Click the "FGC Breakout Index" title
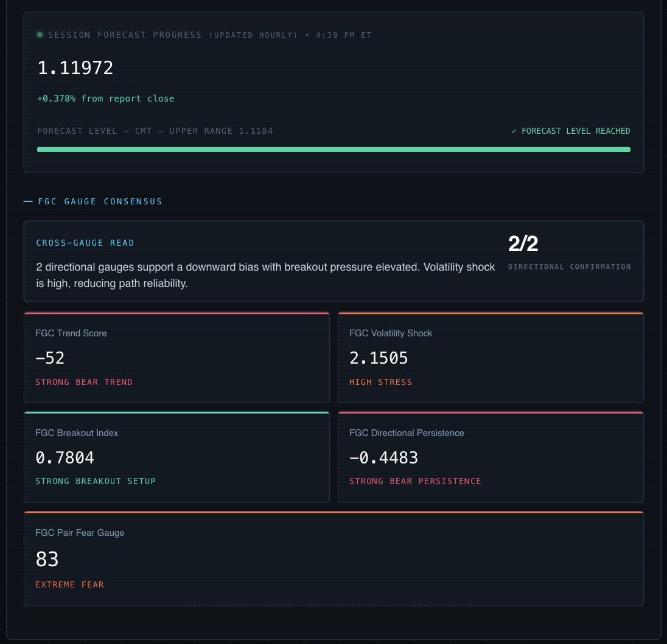This screenshot has width=667, height=644. tap(77, 433)
